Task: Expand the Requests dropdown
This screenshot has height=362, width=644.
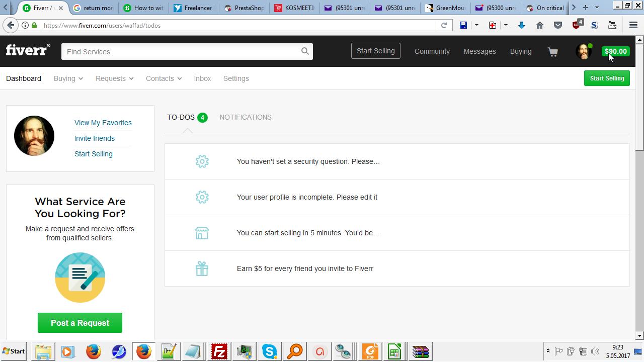Action: 115,78
